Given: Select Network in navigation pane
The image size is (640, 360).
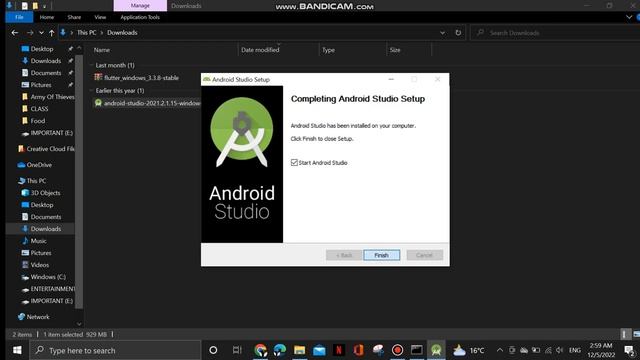Looking at the screenshot, I should click(x=38, y=317).
